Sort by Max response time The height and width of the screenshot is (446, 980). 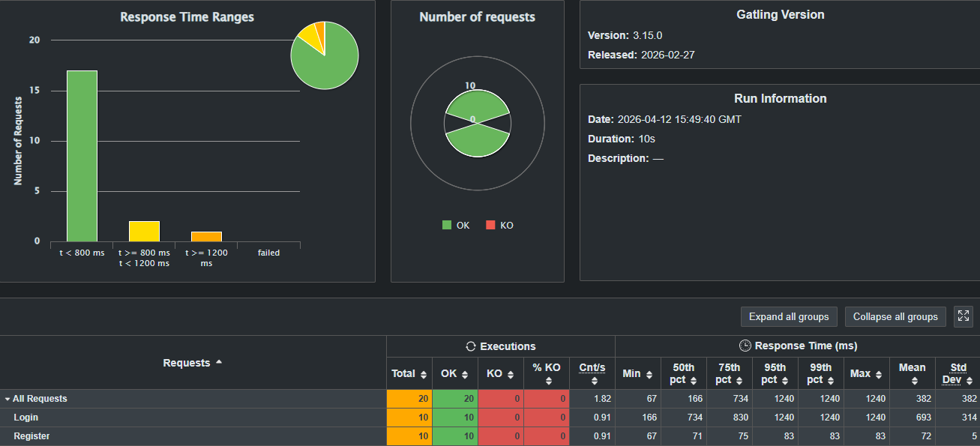click(866, 373)
